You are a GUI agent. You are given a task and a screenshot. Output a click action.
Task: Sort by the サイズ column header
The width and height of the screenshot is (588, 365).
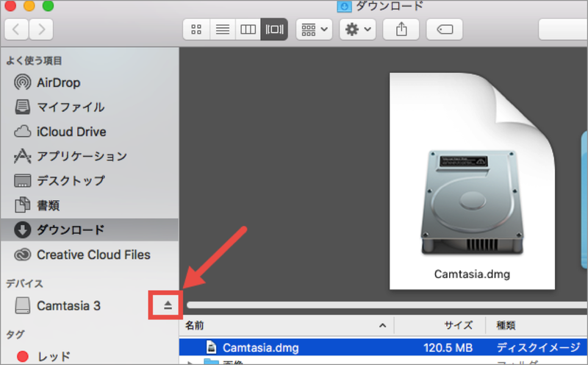440,325
